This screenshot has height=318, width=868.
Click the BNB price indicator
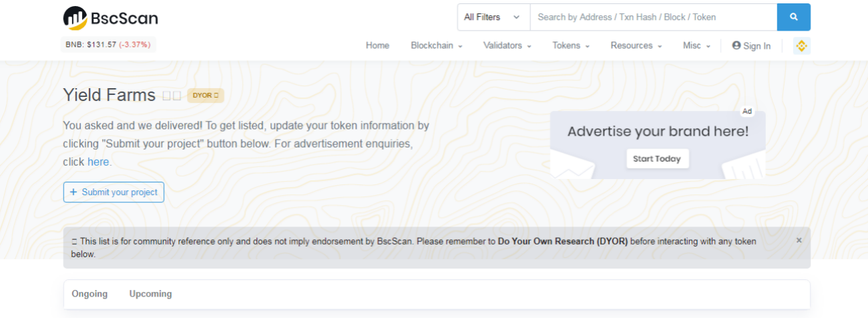tap(108, 45)
